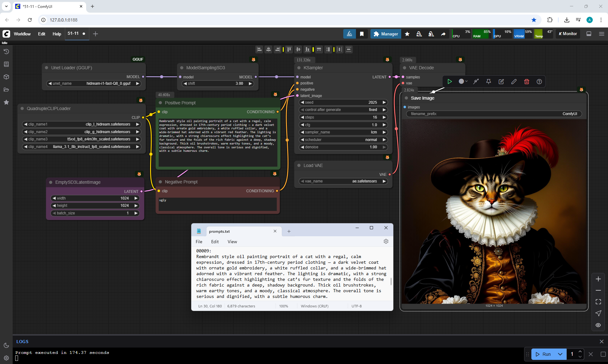The height and width of the screenshot is (364, 608).
Task: Toggle link visibility eye icon
Action: click(598, 325)
